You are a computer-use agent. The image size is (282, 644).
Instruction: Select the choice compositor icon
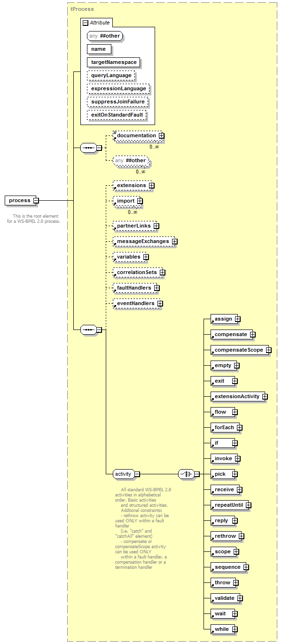coord(186,474)
